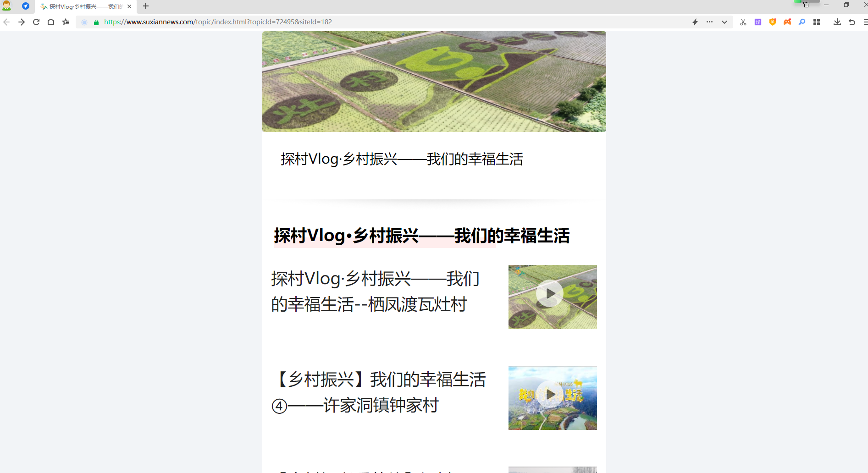Play the 许家洞镇钟家村 video thumbnail
Image resolution: width=868 pixels, height=473 pixels.
coord(553,398)
